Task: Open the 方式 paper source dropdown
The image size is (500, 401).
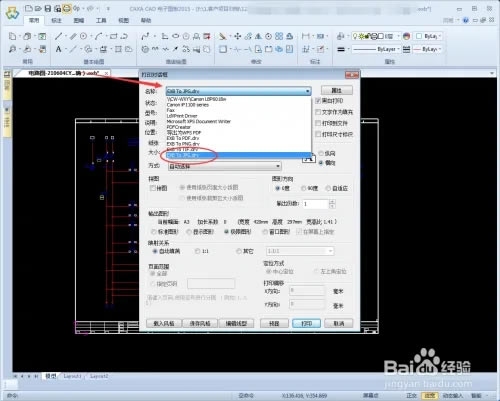Action: pyautogui.click(x=224, y=166)
